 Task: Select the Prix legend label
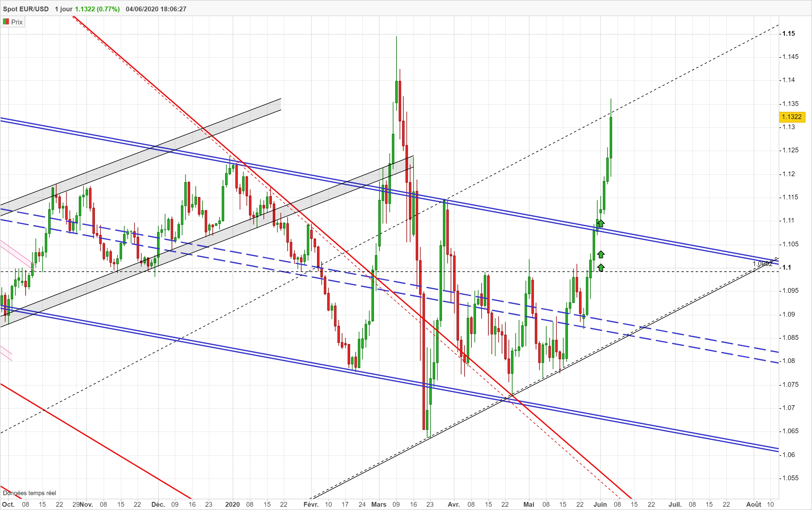[17, 22]
